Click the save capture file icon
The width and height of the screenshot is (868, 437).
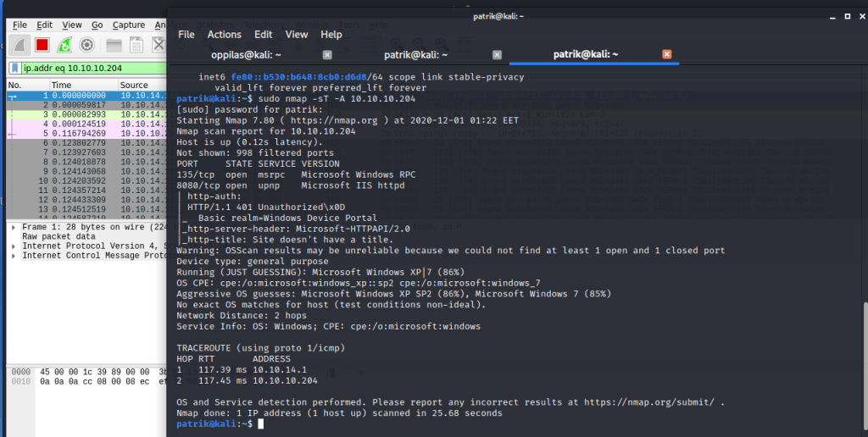136,45
